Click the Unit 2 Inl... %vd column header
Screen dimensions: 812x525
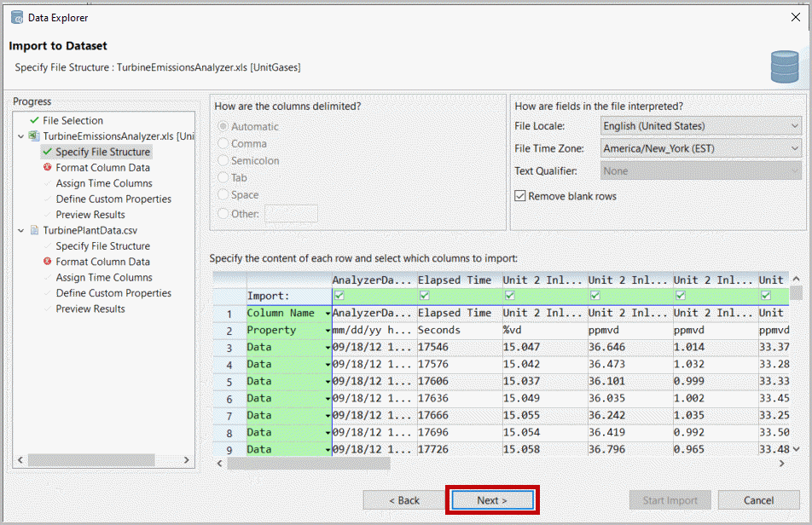543,280
